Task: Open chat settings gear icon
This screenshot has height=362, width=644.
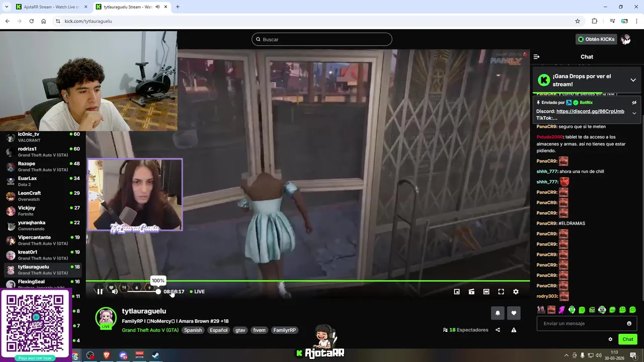Action: 610,339
